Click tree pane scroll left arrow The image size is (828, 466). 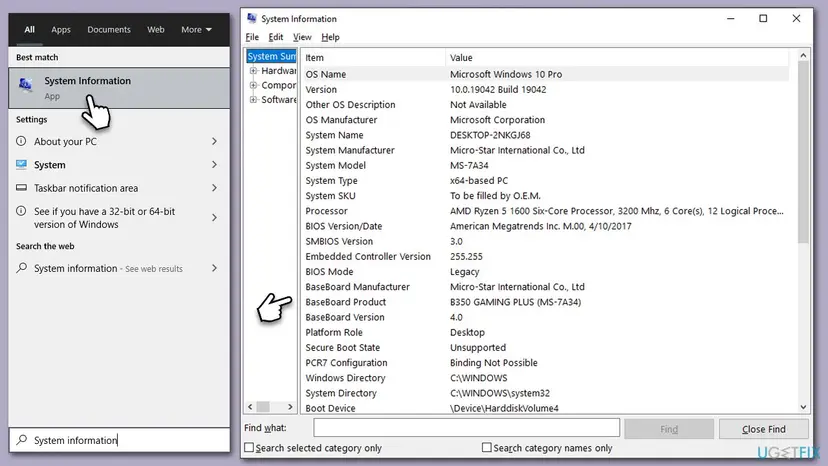tap(250, 406)
